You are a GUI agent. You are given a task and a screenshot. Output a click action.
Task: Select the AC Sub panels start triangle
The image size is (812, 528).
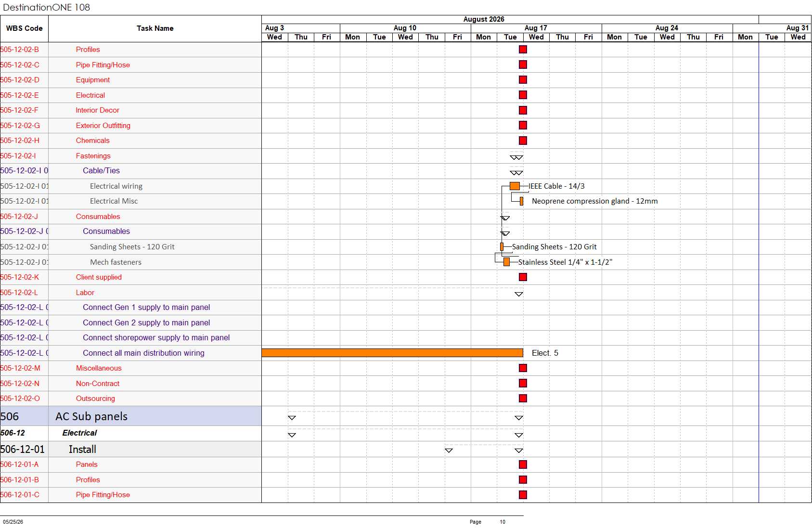(292, 418)
